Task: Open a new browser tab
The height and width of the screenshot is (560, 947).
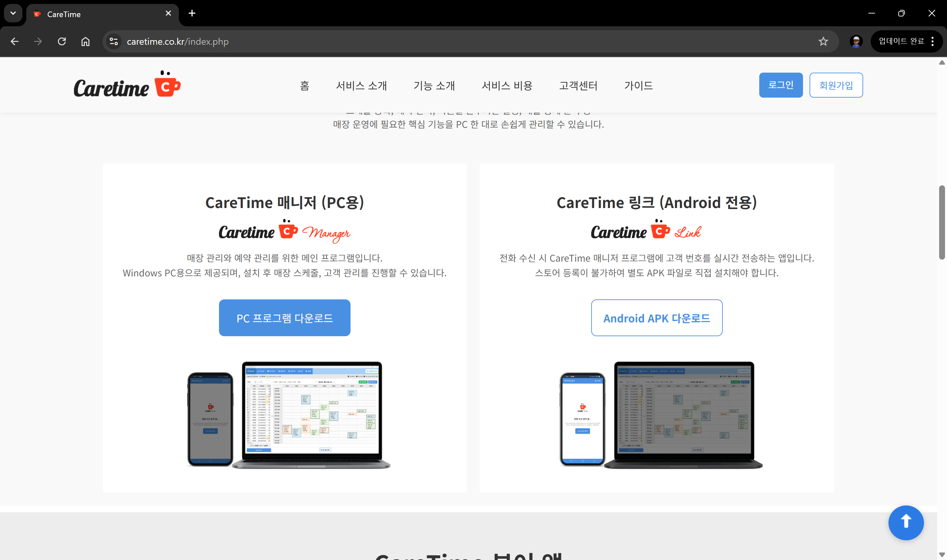Action: [192, 13]
